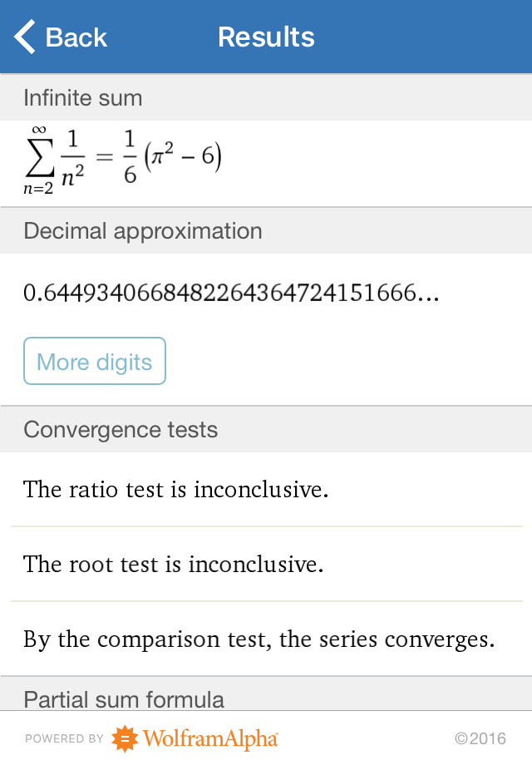The height and width of the screenshot is (765, 532).
Task: Tap the decimal value 0.6449340668…
Action: pyautogui.click(x=231, y=293)
